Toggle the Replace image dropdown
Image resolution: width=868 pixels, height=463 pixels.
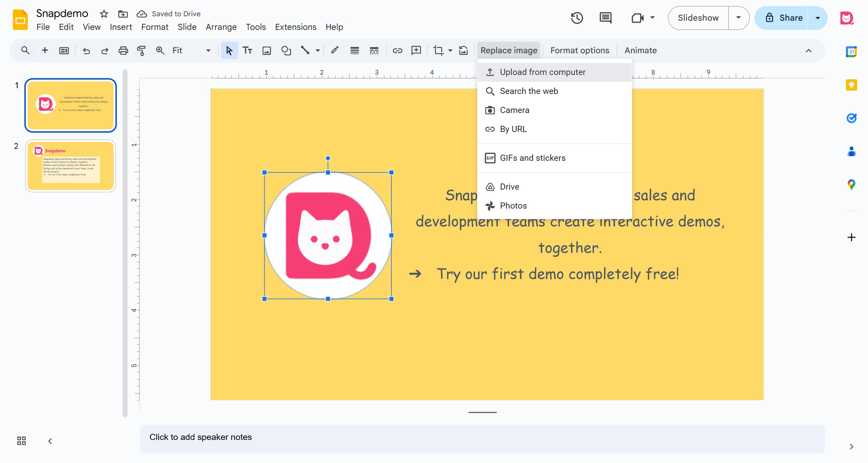[509, 51]
